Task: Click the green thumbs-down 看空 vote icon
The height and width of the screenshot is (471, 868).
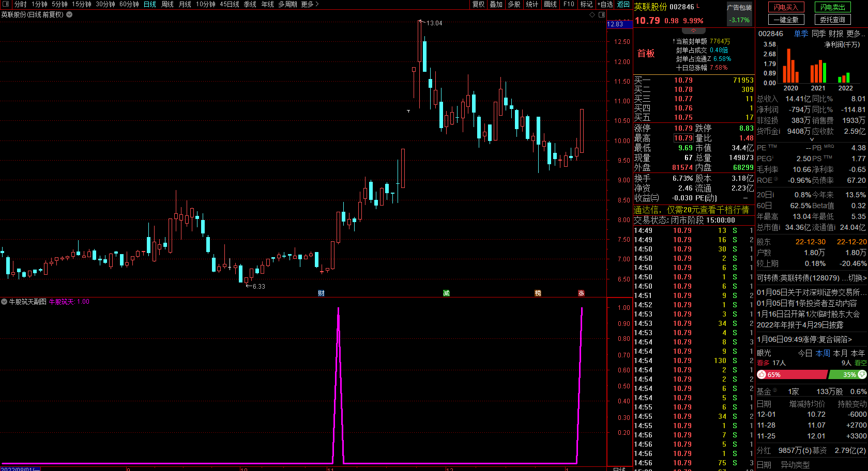Action: (862, 374)
